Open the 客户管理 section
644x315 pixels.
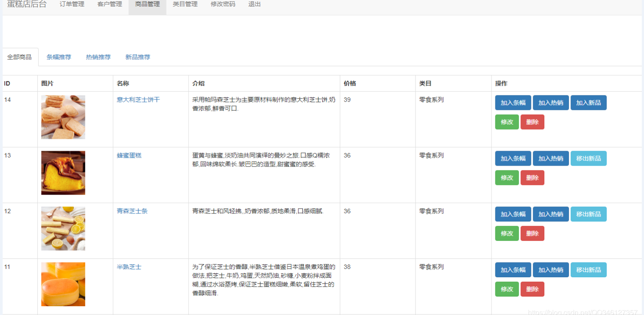pyautogui.click(x=109, y=5)
